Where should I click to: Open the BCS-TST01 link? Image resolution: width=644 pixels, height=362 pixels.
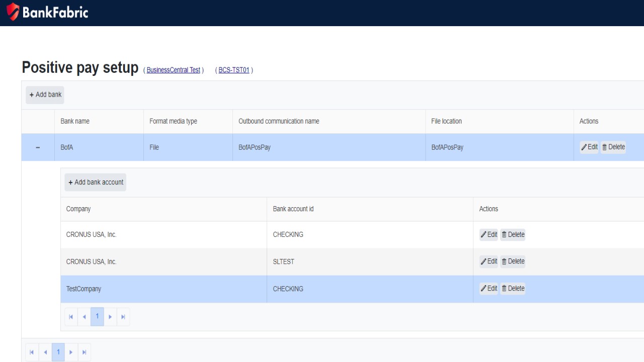coord(234,70)
